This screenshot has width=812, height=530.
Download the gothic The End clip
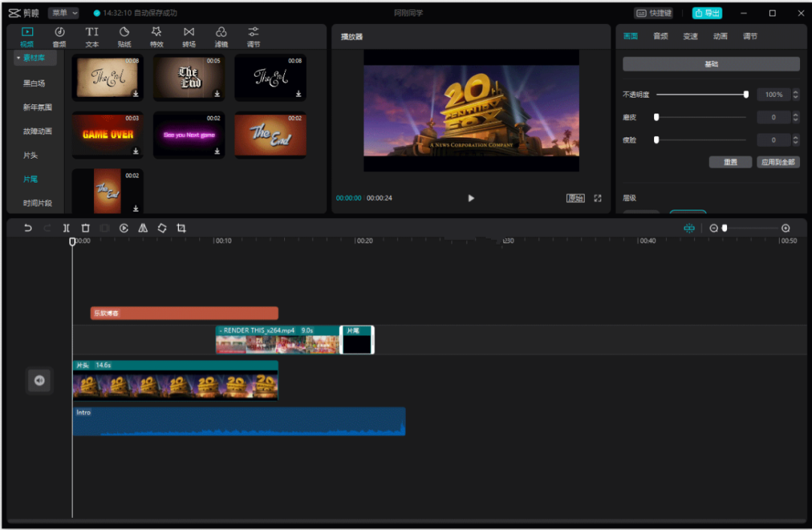tap(217, 94)
